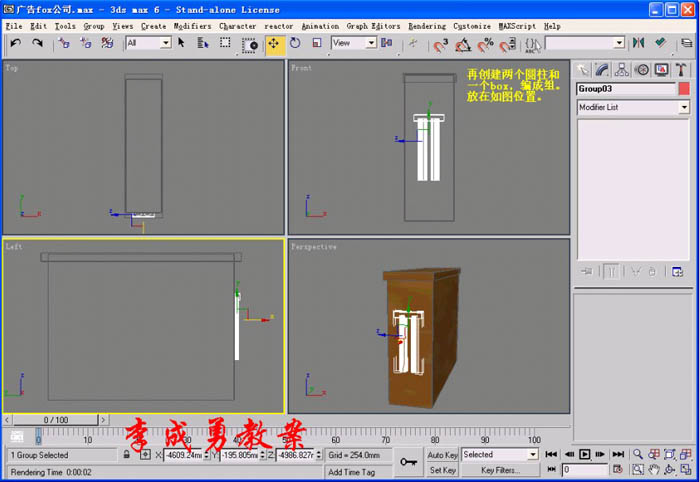This screenshot has width=700, height=482.
Task: Open the Motion panel tab
Action: coord(642,70)
